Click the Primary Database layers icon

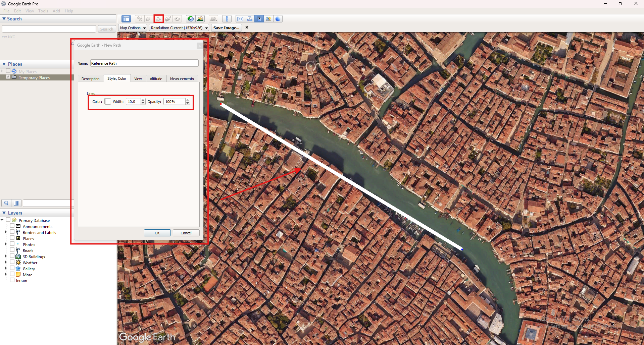(14, 220)
